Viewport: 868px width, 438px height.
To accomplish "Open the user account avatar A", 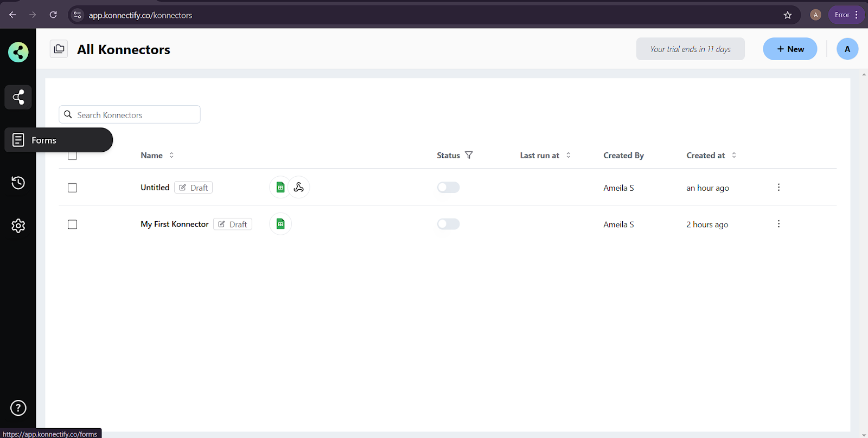I will click(847, 49).
